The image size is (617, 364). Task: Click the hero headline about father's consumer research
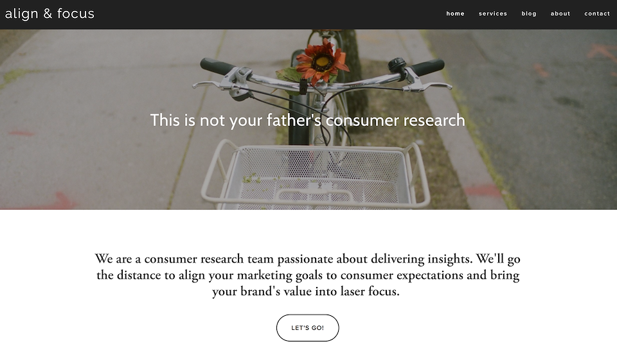307,120
